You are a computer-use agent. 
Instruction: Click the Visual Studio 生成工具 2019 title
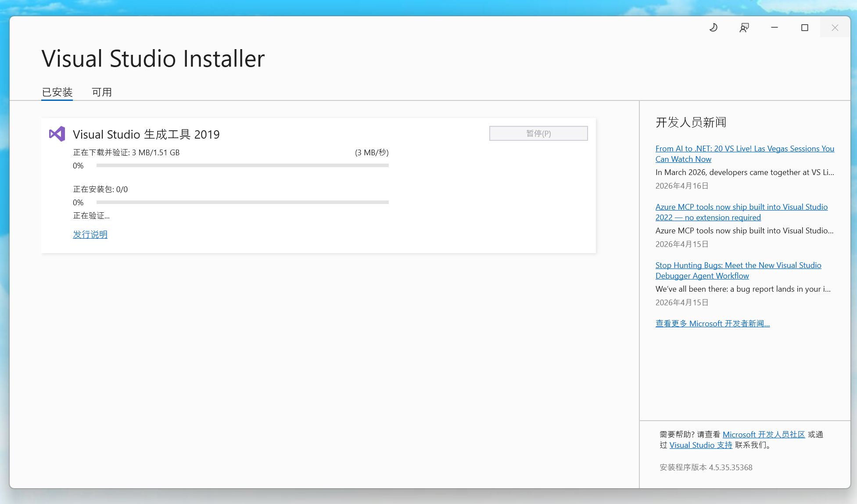click(146, 134)
